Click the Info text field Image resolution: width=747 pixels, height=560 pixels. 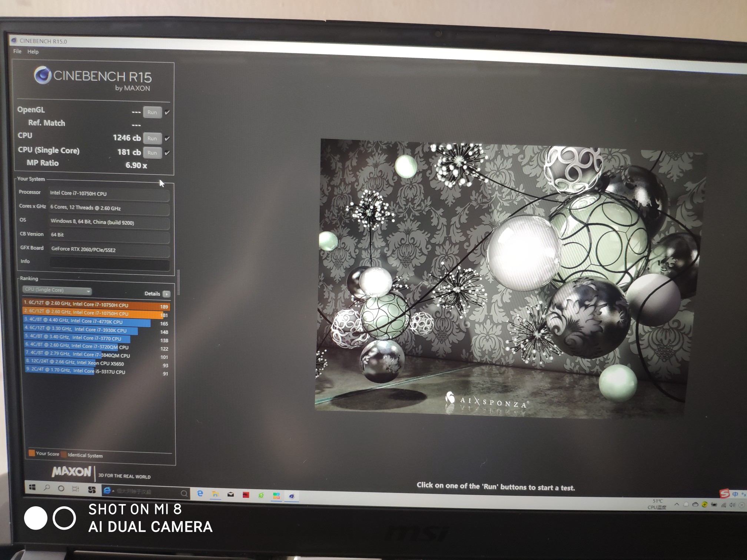(x=110, y=263)
